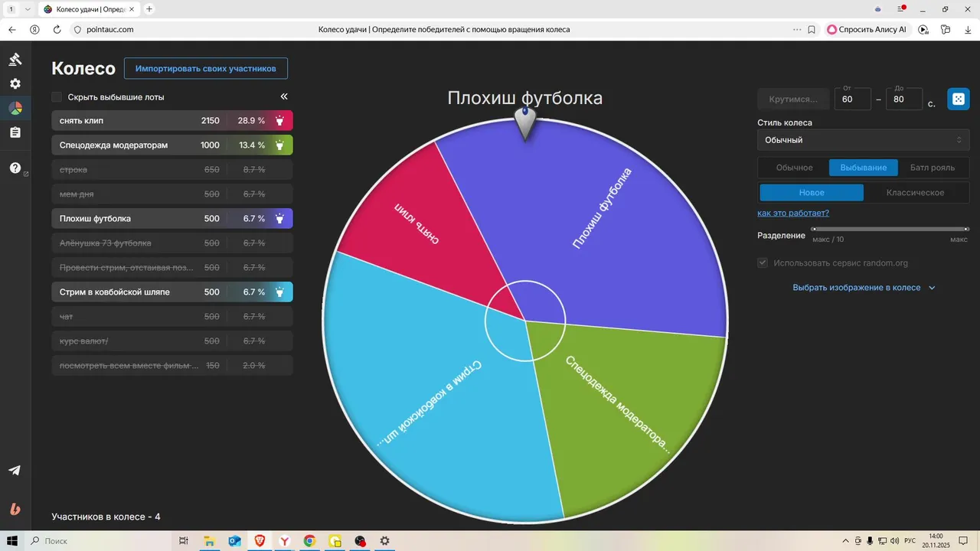
Task: Switch to 'Обычное' wheel mode
Action: 794,168
